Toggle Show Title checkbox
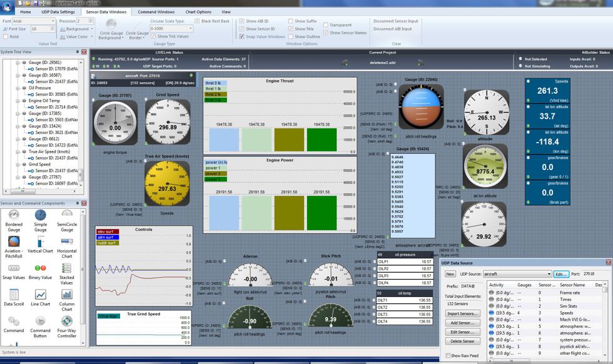Image resolution: width=613 pixels, height=364 pixels. tap(290, 29)
